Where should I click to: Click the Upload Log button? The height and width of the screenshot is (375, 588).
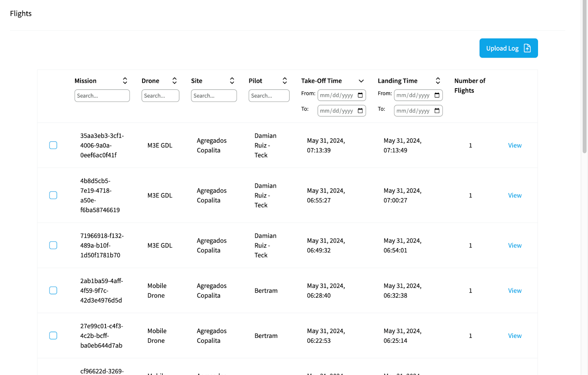(508, 48)
